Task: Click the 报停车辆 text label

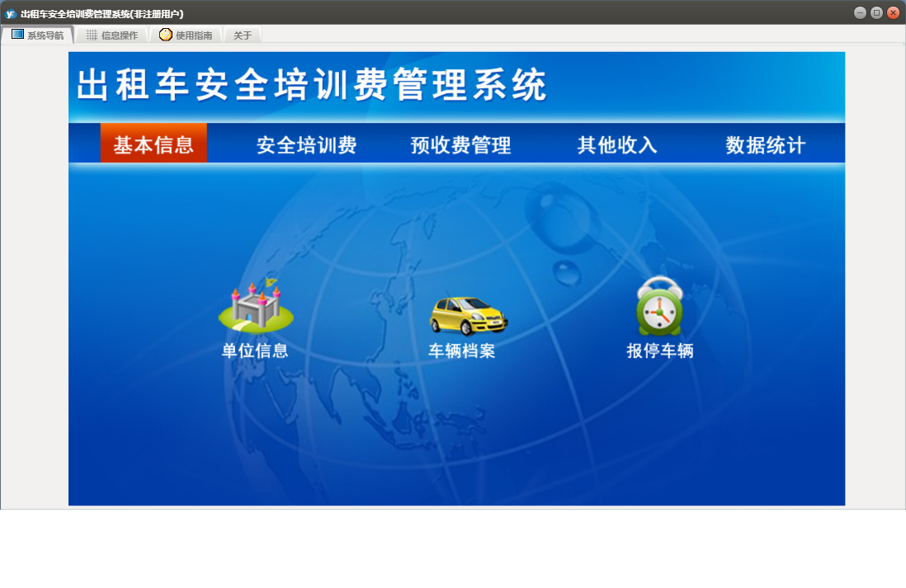Action: tap(660, 350)
